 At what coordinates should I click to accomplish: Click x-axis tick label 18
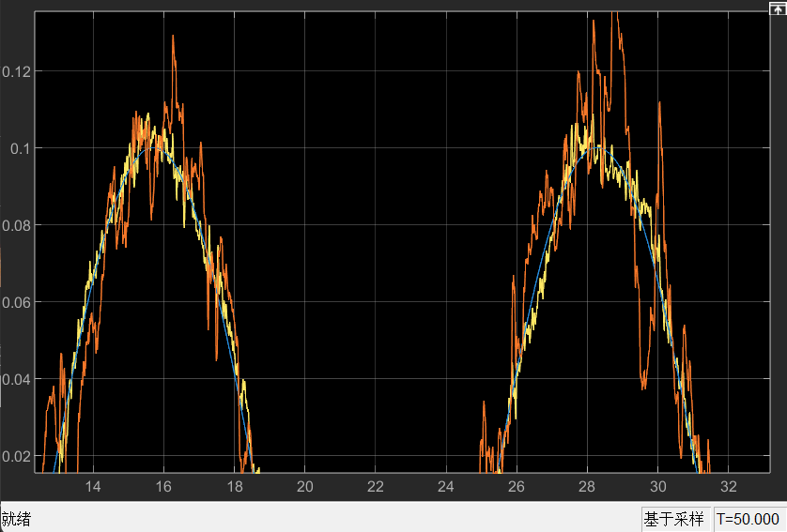(234, 487)
